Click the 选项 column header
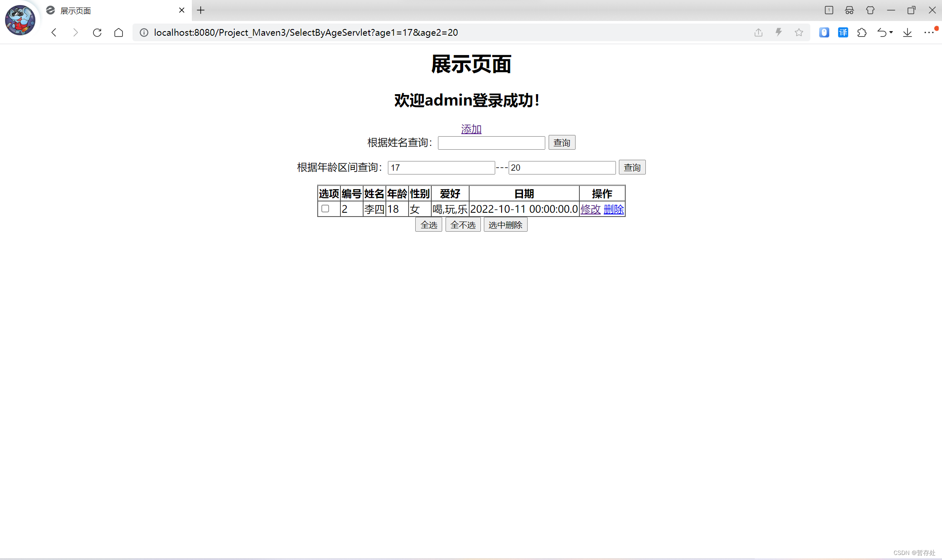Screen dimensions: 942x560 (x=329, y=193)
